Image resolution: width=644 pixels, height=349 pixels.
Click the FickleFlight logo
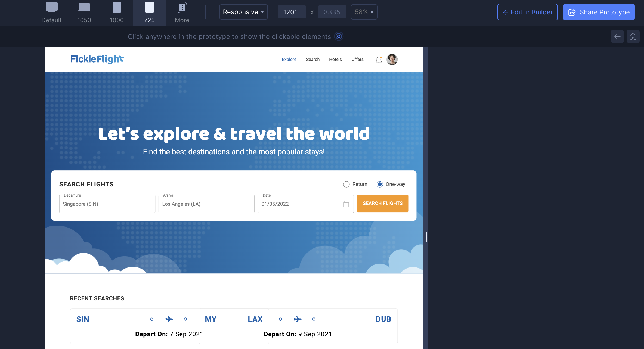pyautogui.click(x=97, y=59)
